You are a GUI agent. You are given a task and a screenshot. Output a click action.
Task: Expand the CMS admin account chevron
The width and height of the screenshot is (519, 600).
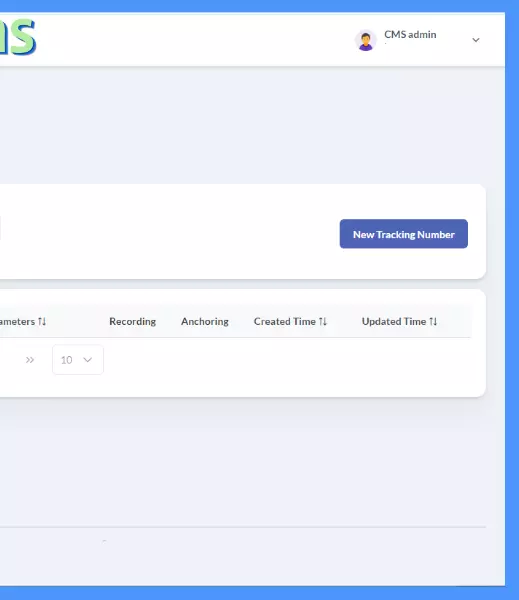point(476,40)
